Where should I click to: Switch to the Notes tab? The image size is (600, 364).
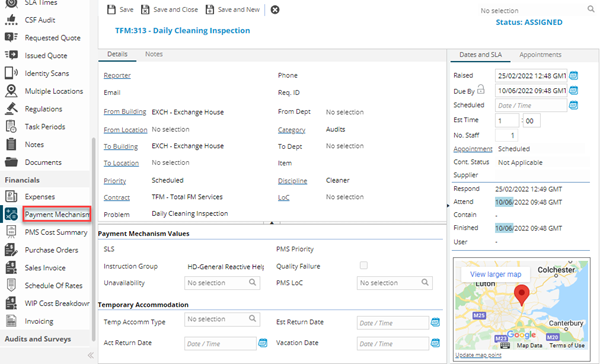(x=154, y=54)
